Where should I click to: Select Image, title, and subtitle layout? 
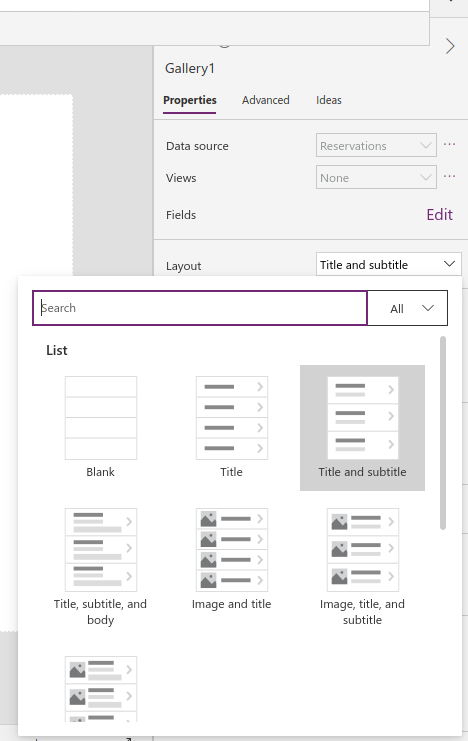363,550
